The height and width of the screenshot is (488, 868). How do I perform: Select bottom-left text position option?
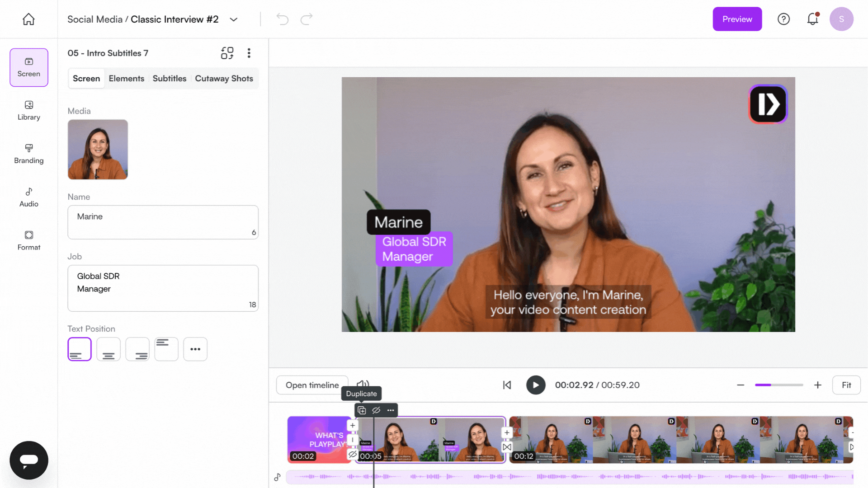tap(80, 349)
